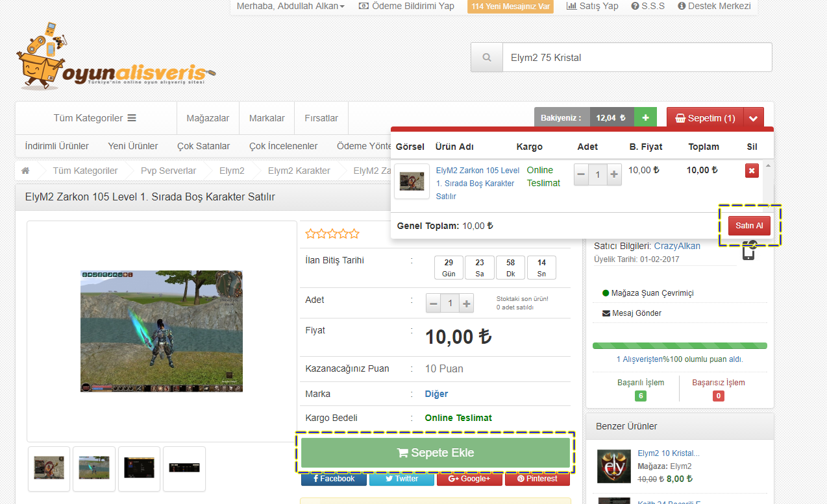Click the cart dropdown scrollbar up arrow
The image size is (827, 504).
point(769,166)
